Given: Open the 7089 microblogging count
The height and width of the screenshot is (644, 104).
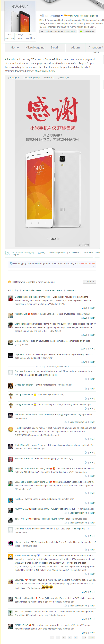Looking at the screenshot, I should [30, 36].
